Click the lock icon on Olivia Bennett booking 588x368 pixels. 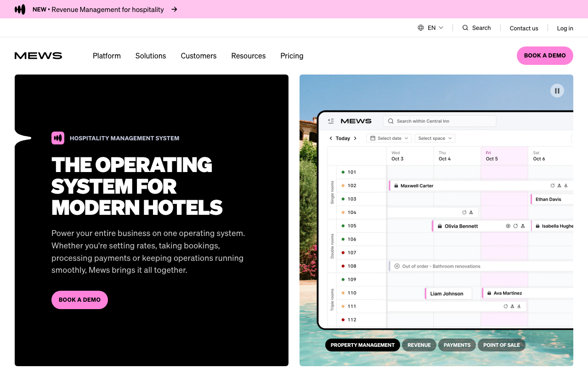(440, 226)
